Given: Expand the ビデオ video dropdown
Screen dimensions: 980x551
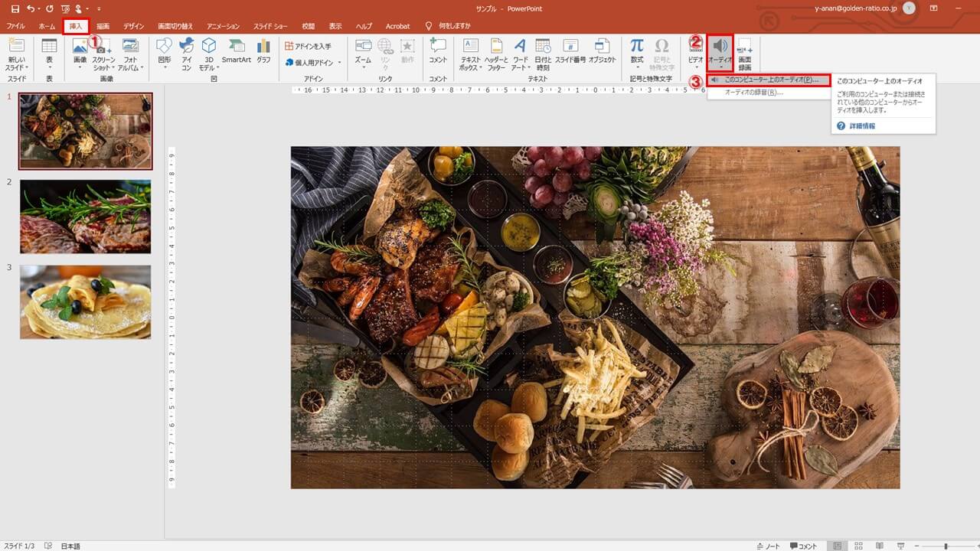Looking at the screenshot, I should (695, 67).
